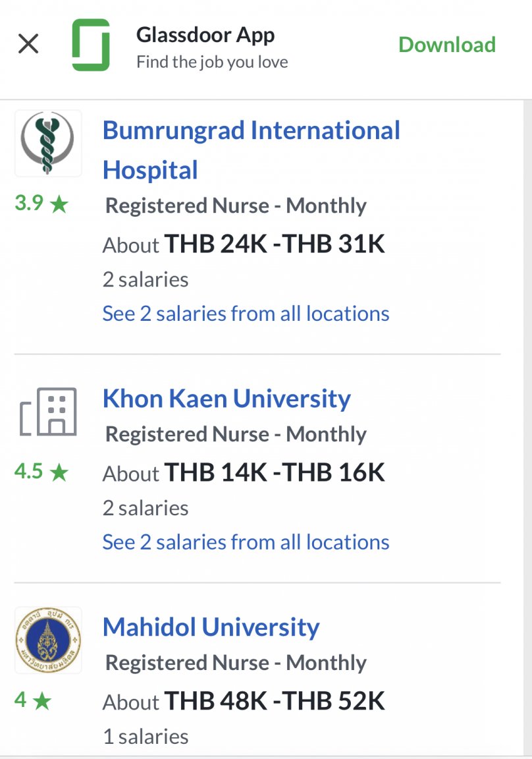
Task: Click the 3.9 star rating
Action: pos(41,204)
